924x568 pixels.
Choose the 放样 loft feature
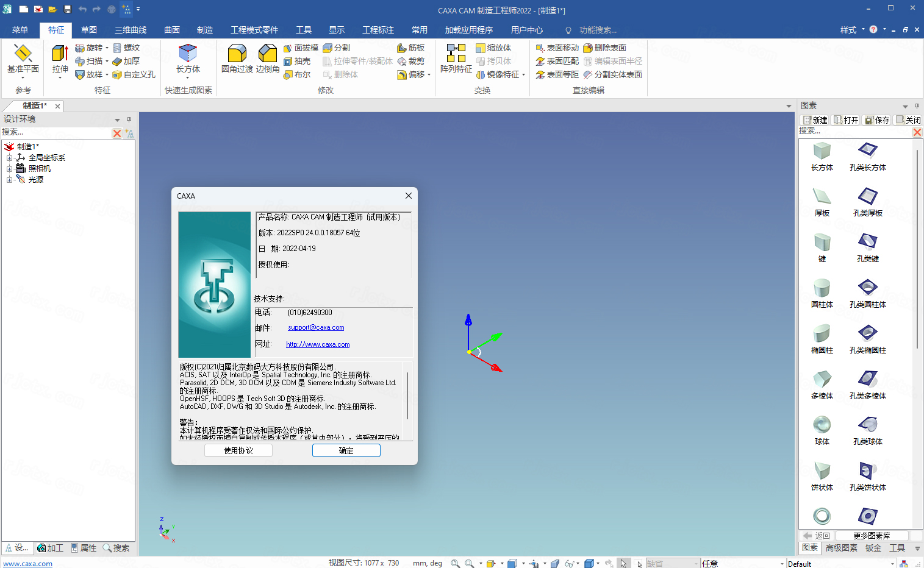tap(89, 74)
